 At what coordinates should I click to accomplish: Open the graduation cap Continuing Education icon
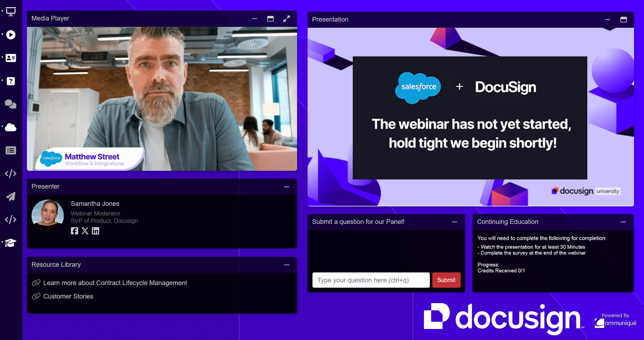click(11, 243)
